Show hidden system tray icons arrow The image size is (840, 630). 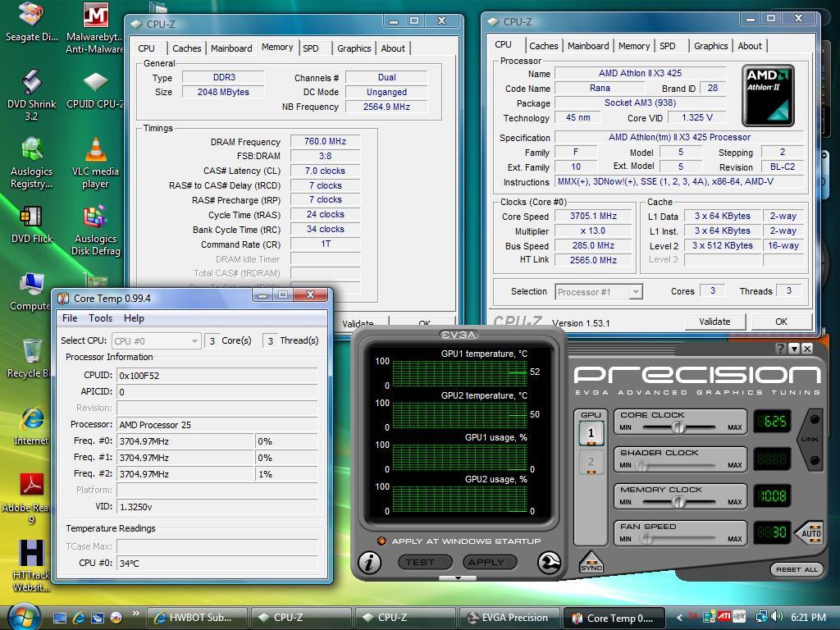click(679, 618)
